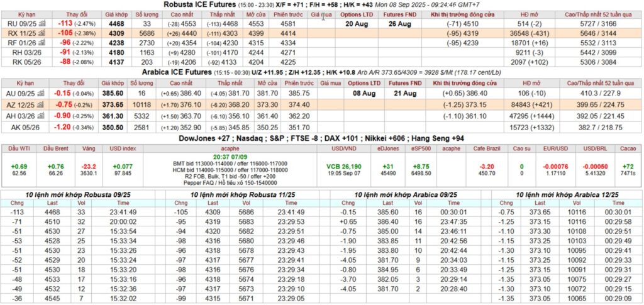Select the RH 03/26 contract label
This screenshot has width=644, height=305.
(22, 52)
